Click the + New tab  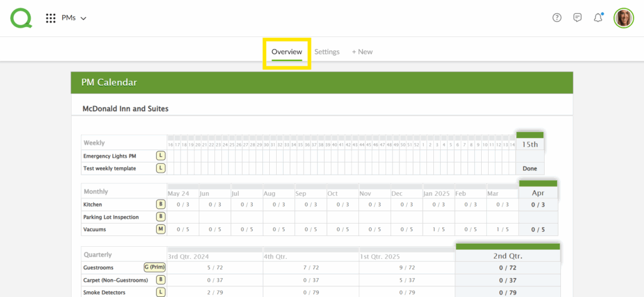[362, 51]
